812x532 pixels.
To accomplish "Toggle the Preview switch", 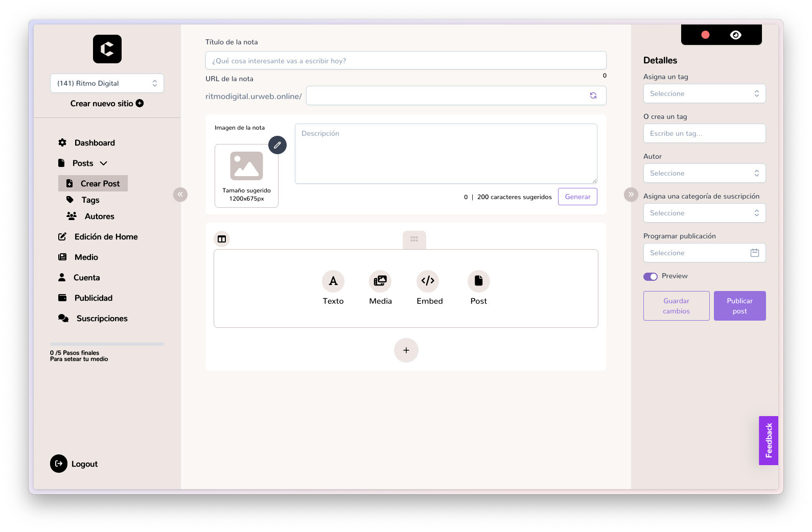I will (x=651, y=276).
